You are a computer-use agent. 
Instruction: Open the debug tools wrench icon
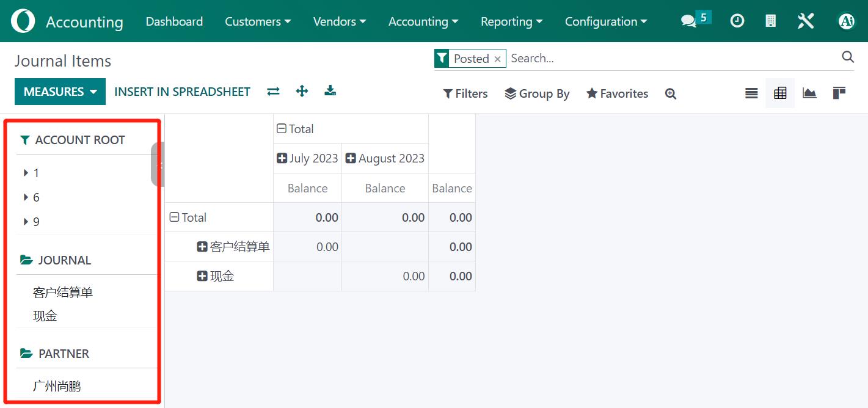click(806, 21)
